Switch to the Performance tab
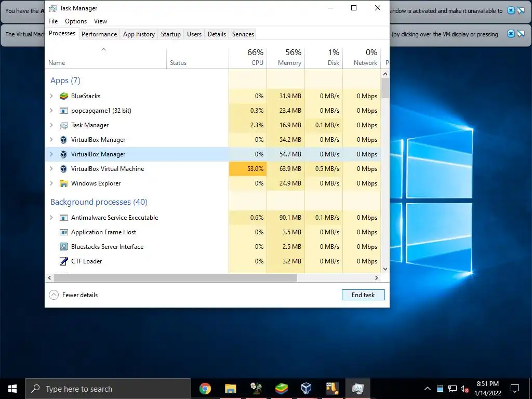This screenshot has width=532, height=399. pyautogui.click(x=99, y=34)
